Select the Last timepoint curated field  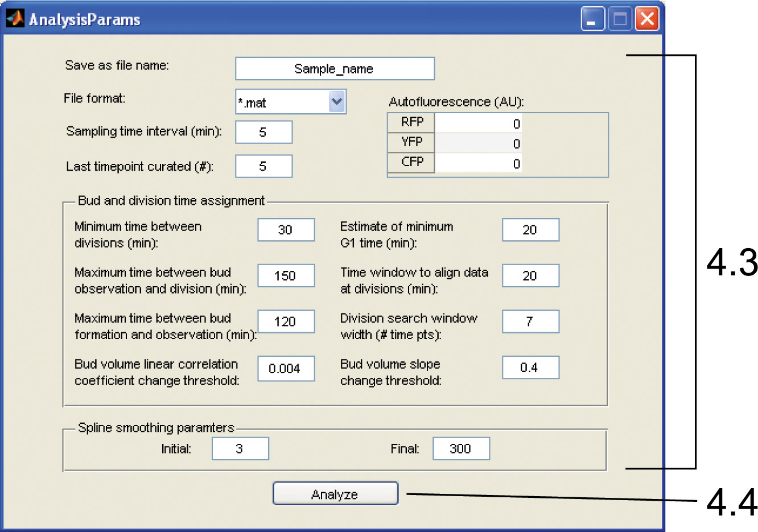[x=263, y=166]
